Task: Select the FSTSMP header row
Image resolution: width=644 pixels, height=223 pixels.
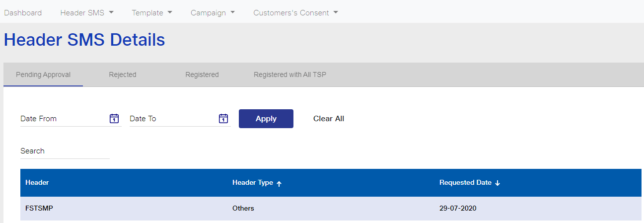Action: coord(331,208)
